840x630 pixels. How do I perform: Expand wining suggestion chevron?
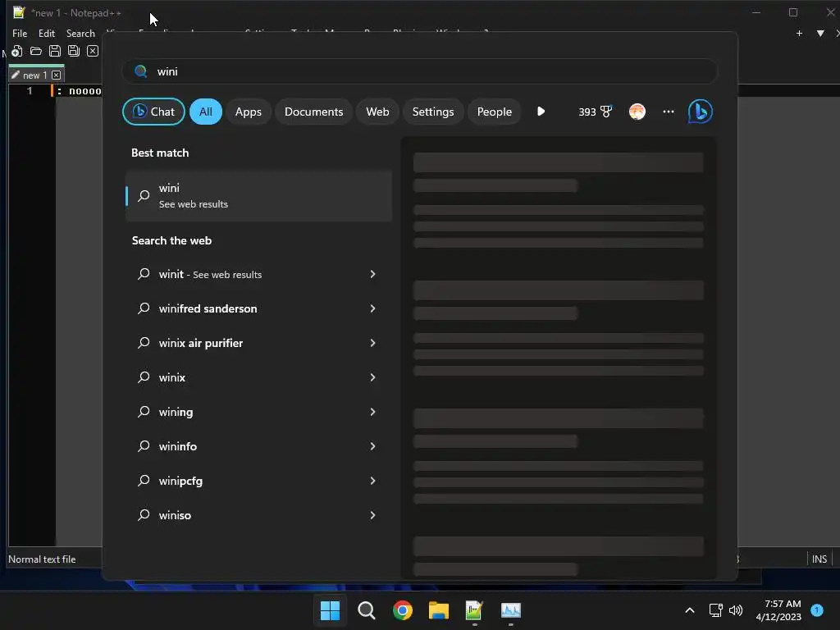pyautogui.click(x=373, y=412)
